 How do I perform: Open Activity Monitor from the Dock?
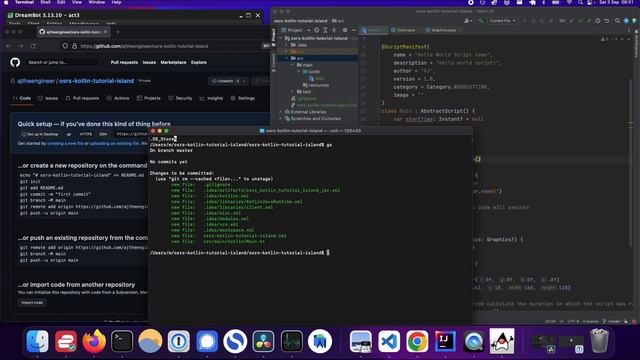(x=292, y=341)
